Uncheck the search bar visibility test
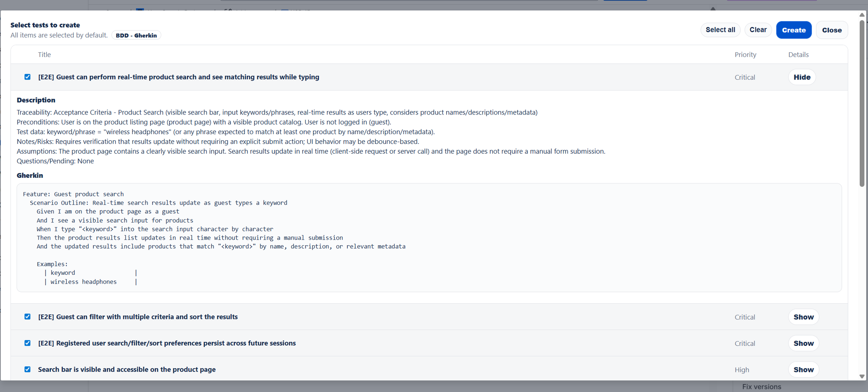Viewport: 868px width, 392px height. [x=27, y=369]
